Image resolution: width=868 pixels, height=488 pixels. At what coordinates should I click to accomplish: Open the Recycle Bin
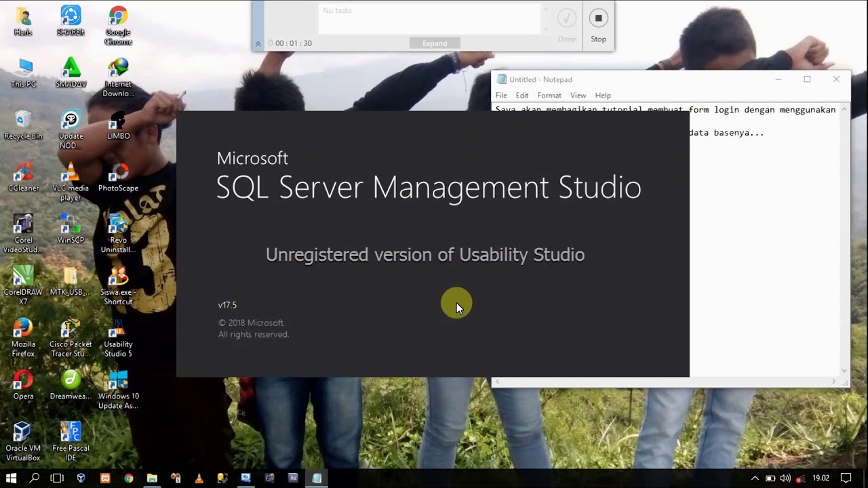[23, 125]
